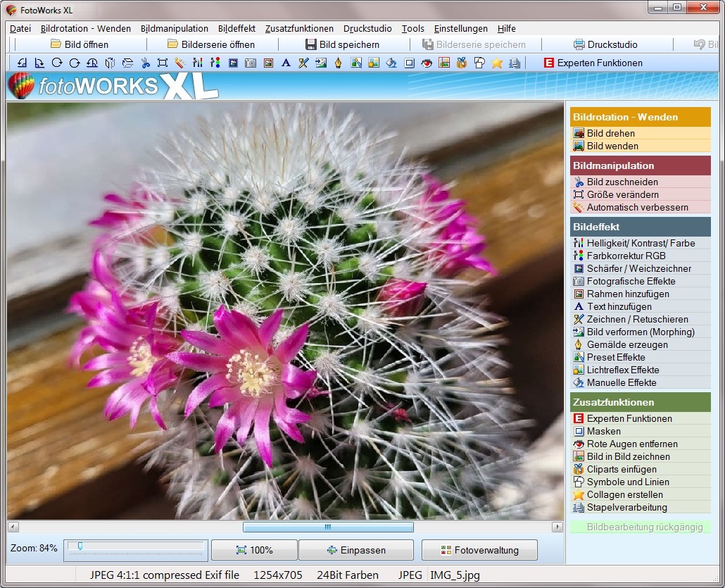Click the RGB color correction toolbar icon
Viewport: 725px width, 588px height.
215,63
